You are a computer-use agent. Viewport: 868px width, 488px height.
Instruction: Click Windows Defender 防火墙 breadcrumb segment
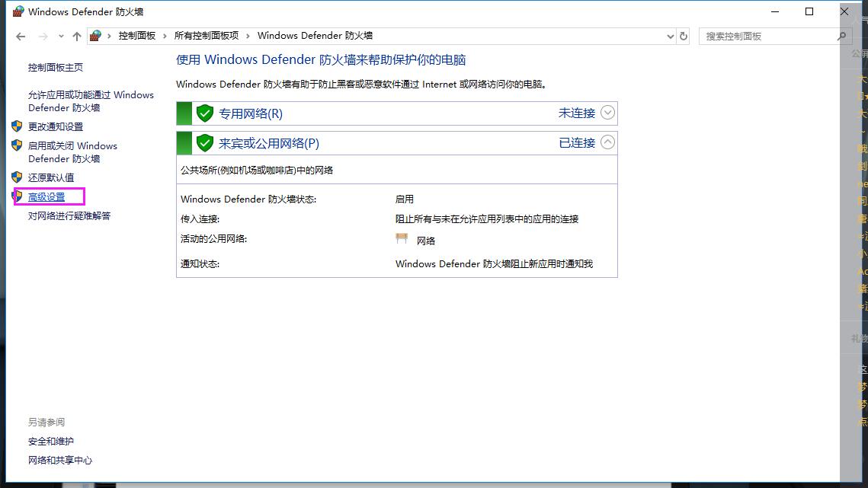coord(315,36)
